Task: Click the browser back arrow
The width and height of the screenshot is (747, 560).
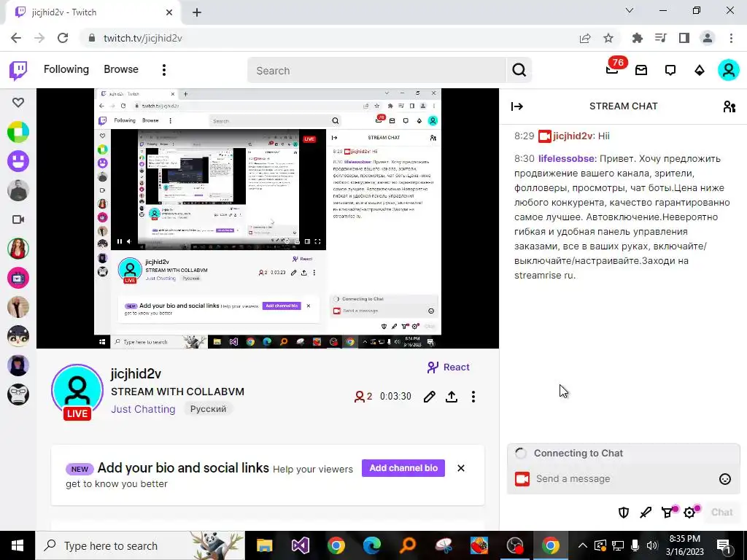Action: click(16, 38)
